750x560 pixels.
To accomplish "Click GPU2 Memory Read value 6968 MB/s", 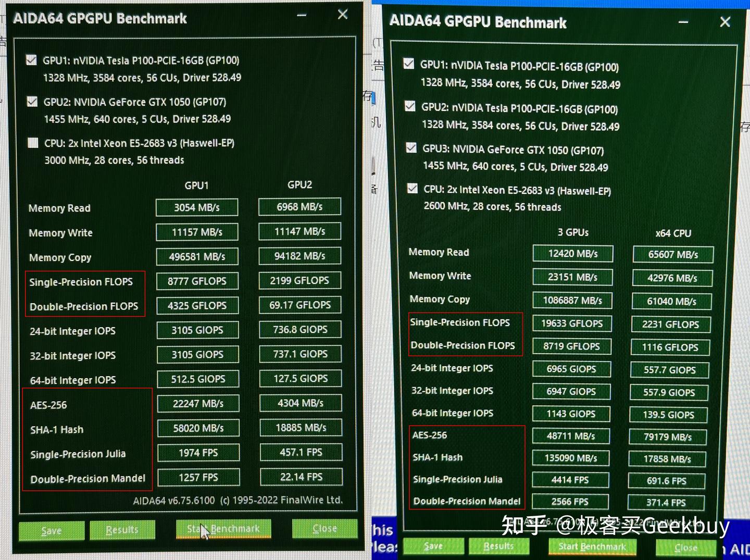I will tap(299, 207).
